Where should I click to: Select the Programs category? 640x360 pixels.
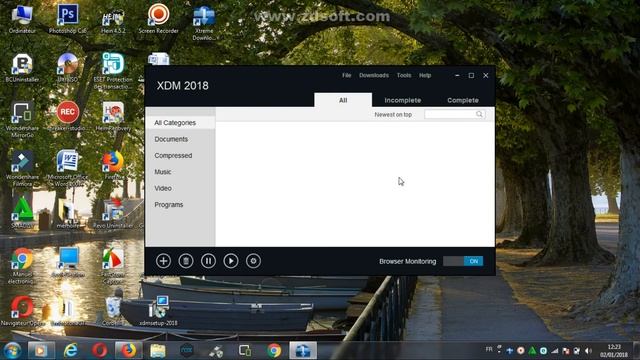pyautogui.click(x=180, y=204)
